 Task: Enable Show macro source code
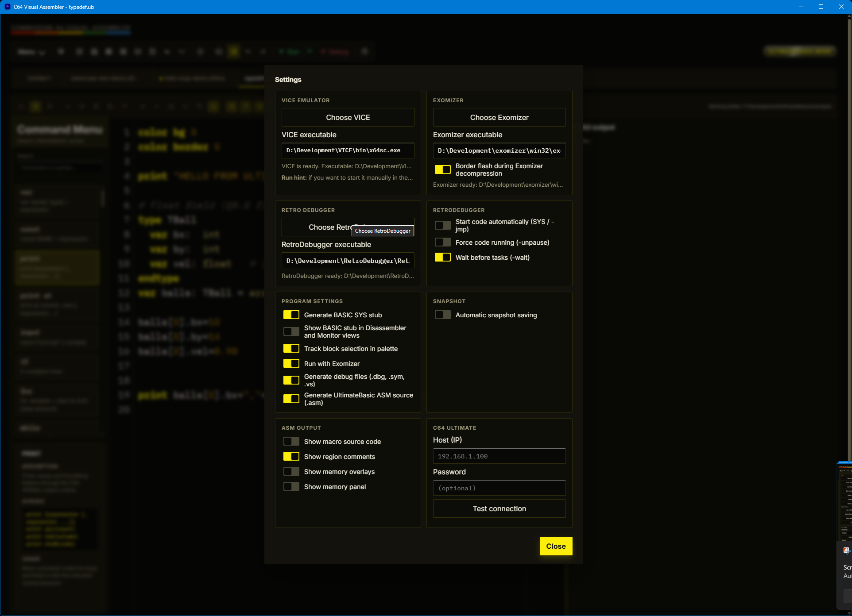pyautogui.click(x=291, y=441)
